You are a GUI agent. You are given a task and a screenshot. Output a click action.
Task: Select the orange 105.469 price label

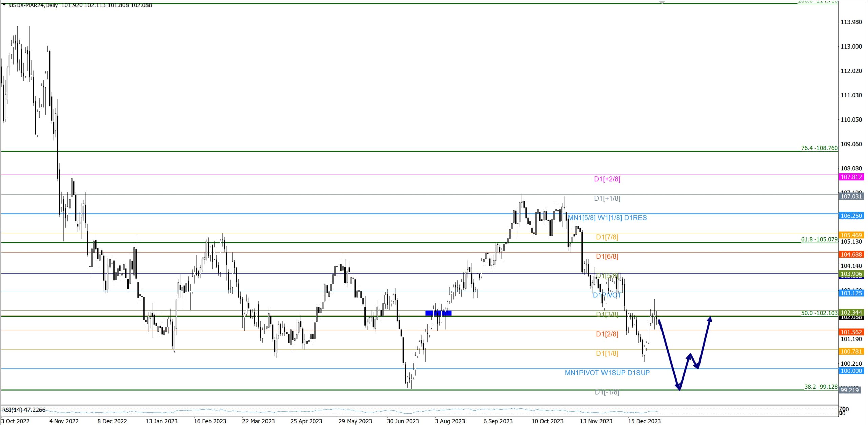(851, 235)
